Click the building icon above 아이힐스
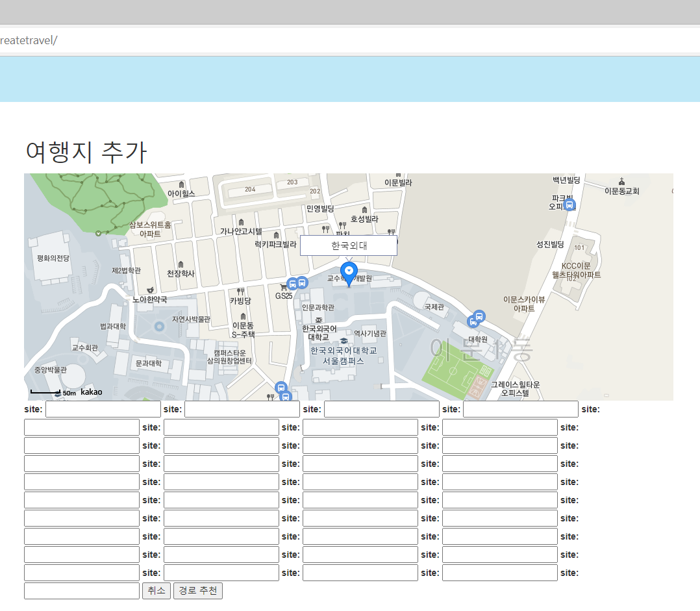 click(x=181, y=184)
